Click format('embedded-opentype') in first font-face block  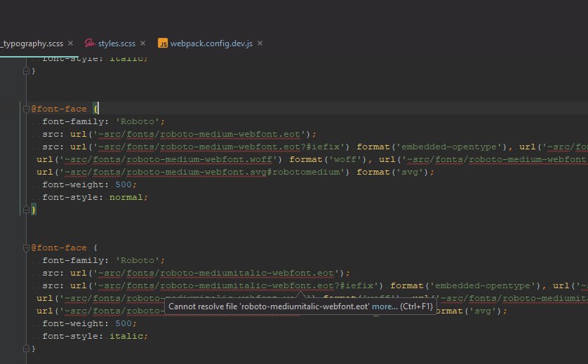(x=432, y=147)
